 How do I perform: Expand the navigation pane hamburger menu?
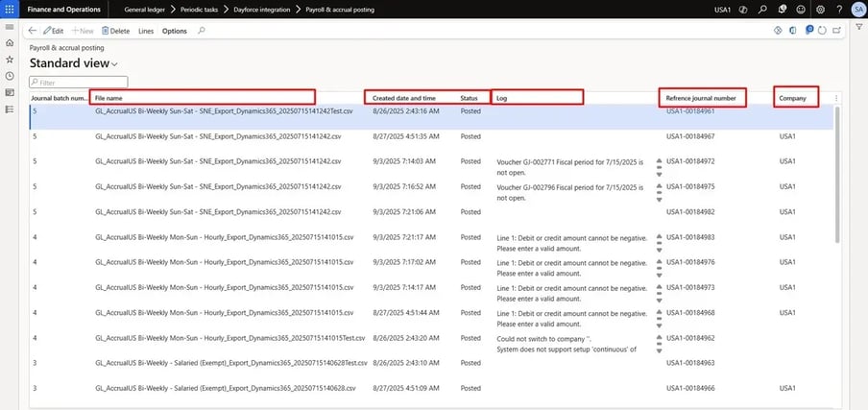point(10,27)
